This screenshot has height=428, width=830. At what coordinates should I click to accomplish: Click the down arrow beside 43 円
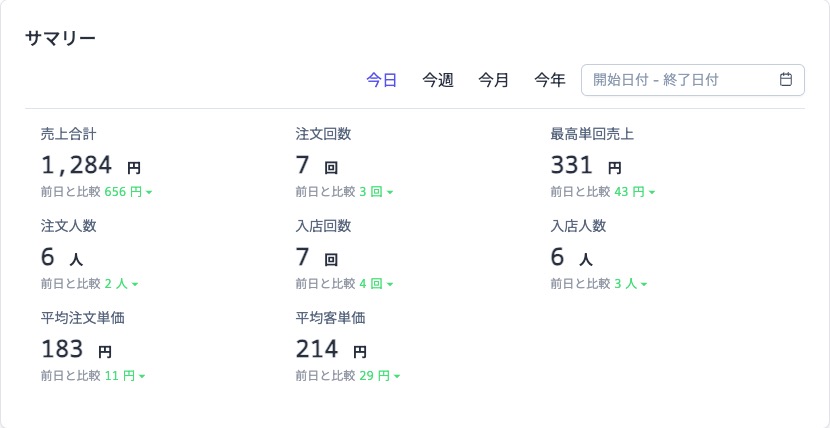coord(652,192)
